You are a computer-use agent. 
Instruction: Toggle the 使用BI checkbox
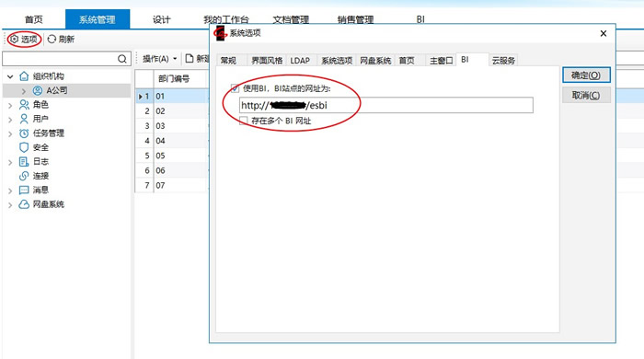(x=235, y=88)
